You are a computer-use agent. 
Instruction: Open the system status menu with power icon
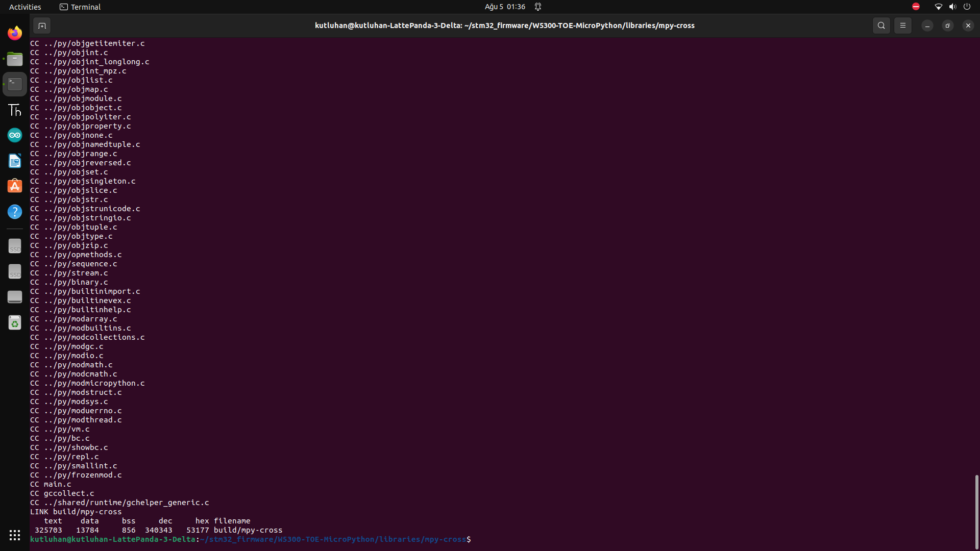[967, 7]
